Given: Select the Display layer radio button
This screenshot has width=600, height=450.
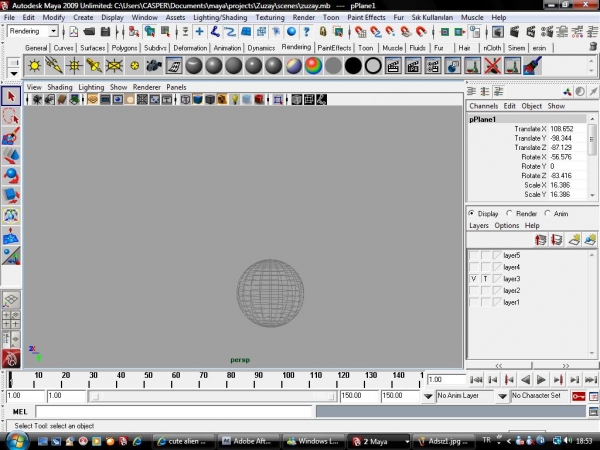Looking at the screenshot, I should pos(471,213).
